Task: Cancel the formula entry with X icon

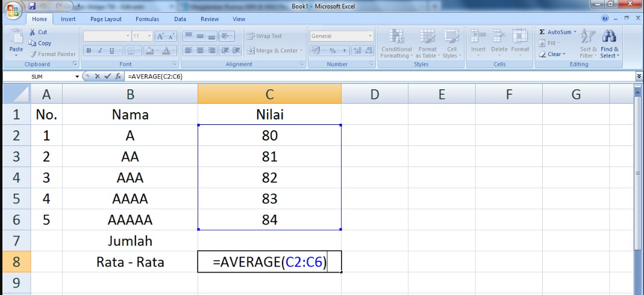Action: click(98, 77)
